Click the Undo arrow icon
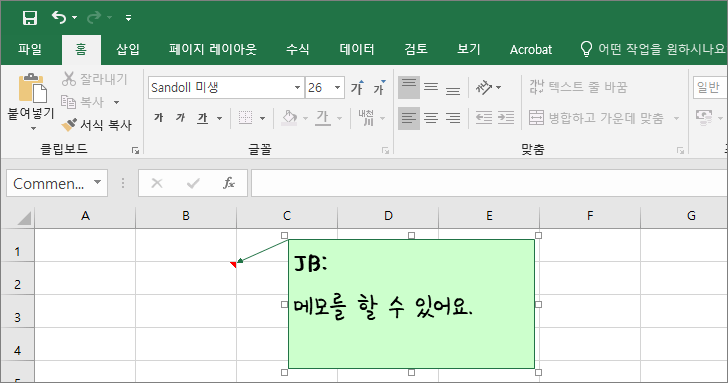Screen dimensions: 728x383 [59, 18]
